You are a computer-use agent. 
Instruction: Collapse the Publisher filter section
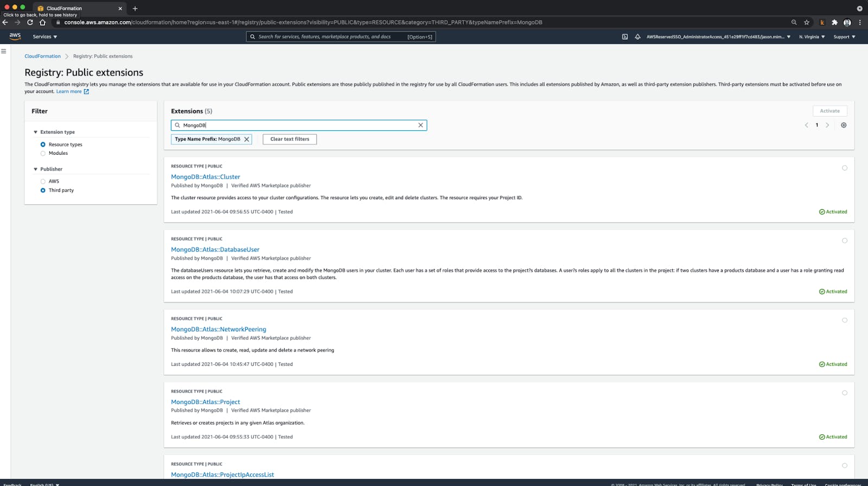[35, 169]
